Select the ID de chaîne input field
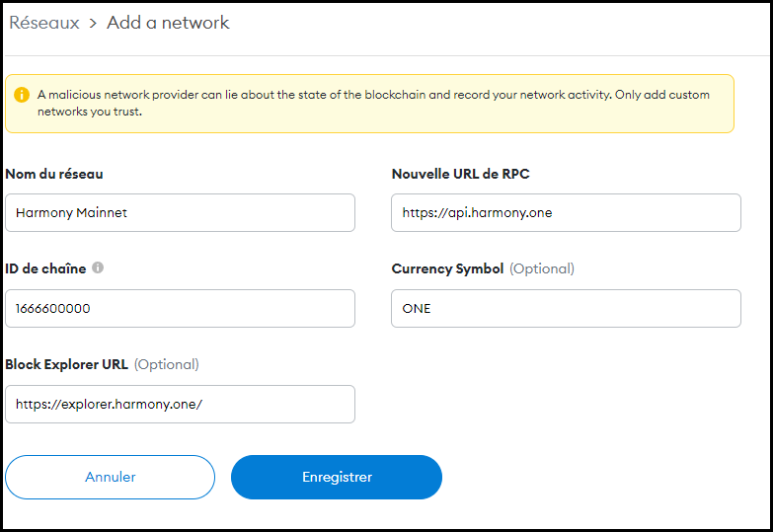This screenshot has width=773, height=532. (180, 308)
